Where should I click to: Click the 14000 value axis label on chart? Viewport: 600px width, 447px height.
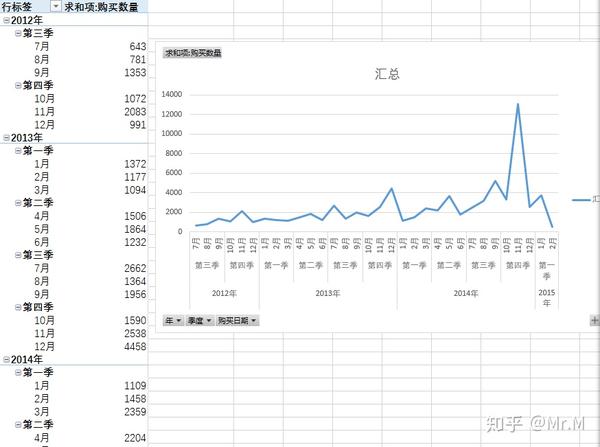coord(171,94)
